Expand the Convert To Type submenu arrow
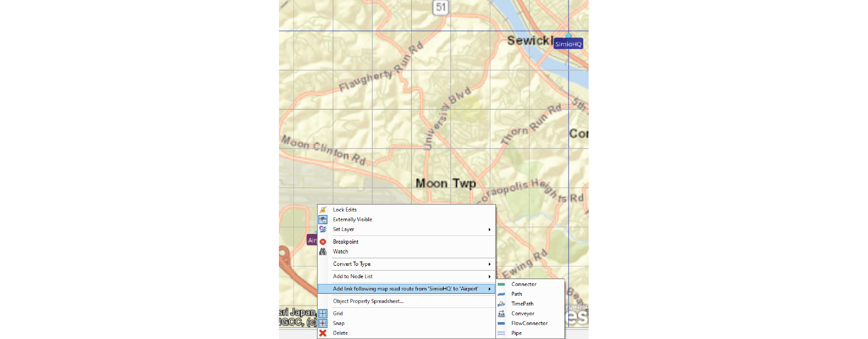Image resolution: width=868 pixels, height=339 pixels. 489,264
